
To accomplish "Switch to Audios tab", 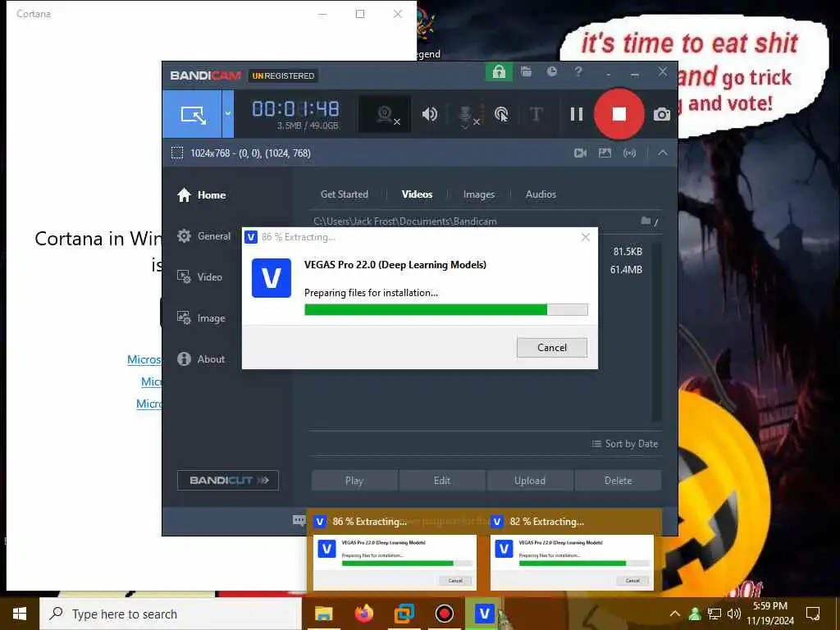I will [541, 194].
